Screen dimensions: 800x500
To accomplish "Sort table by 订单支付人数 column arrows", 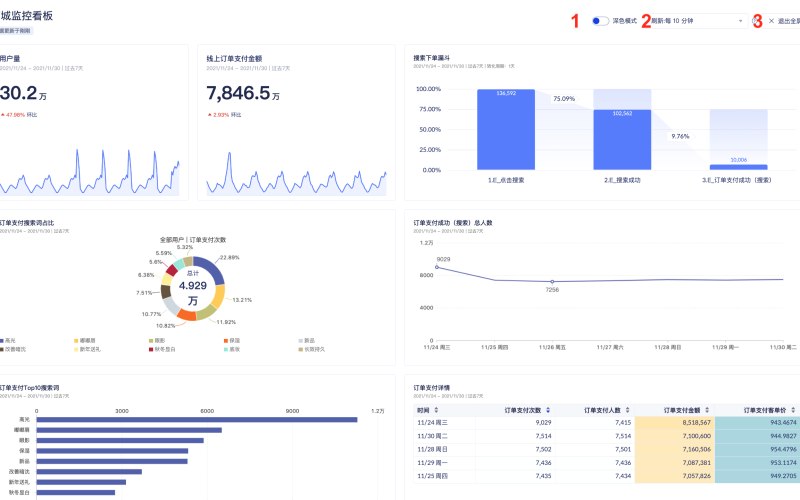I will click(628, 410).
